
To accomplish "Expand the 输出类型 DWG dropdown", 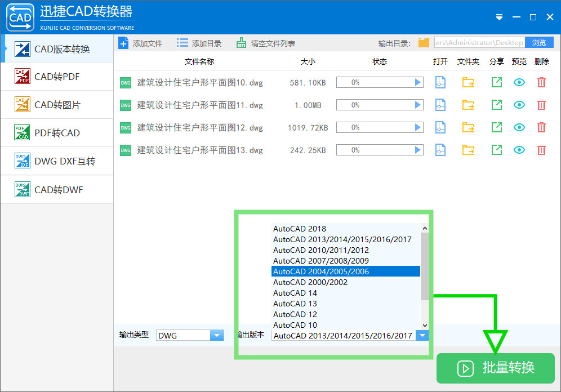I will tap(217, 336).
